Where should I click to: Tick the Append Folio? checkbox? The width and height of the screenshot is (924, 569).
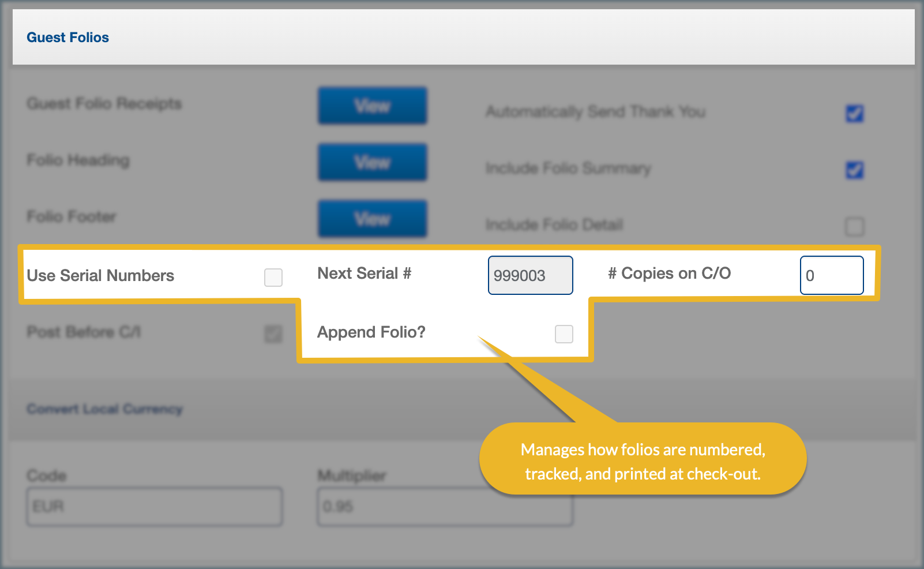click(x=564, y=334)
